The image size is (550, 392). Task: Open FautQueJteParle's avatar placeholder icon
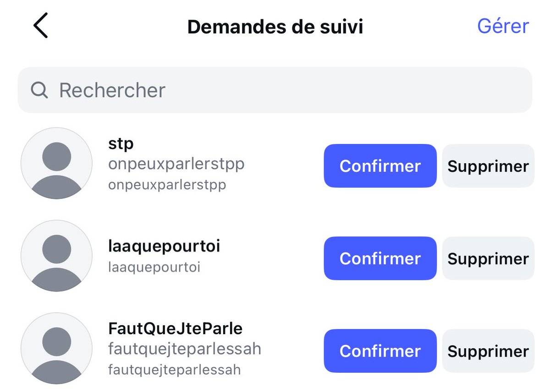[57, 348]
